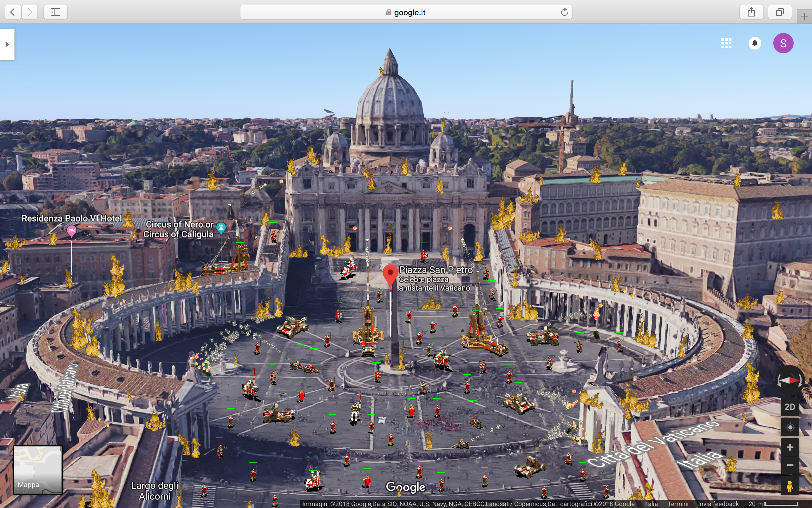Open the Residenza Paolo VI Hotel pin

click(71, 231)
